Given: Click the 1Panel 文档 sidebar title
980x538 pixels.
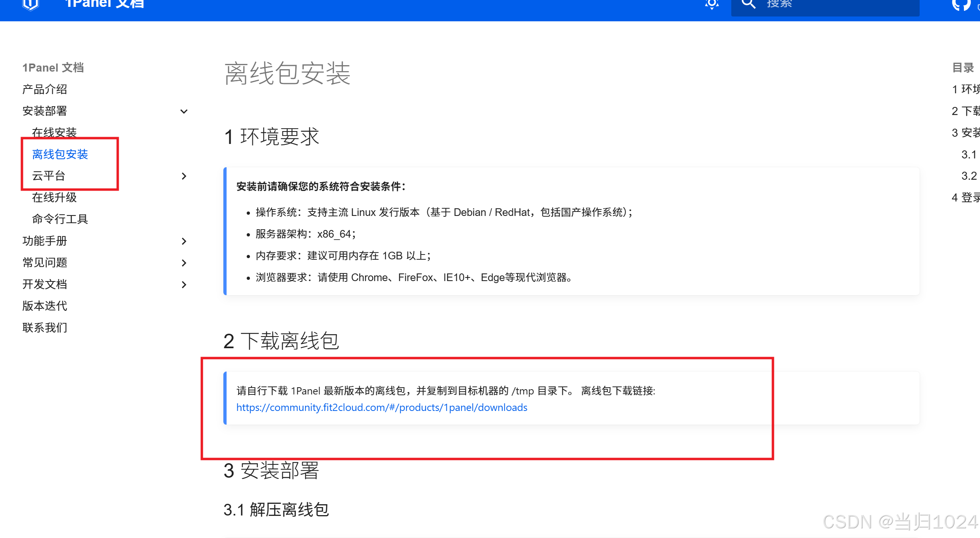Looking at the screenshot, I should [53, 68].
